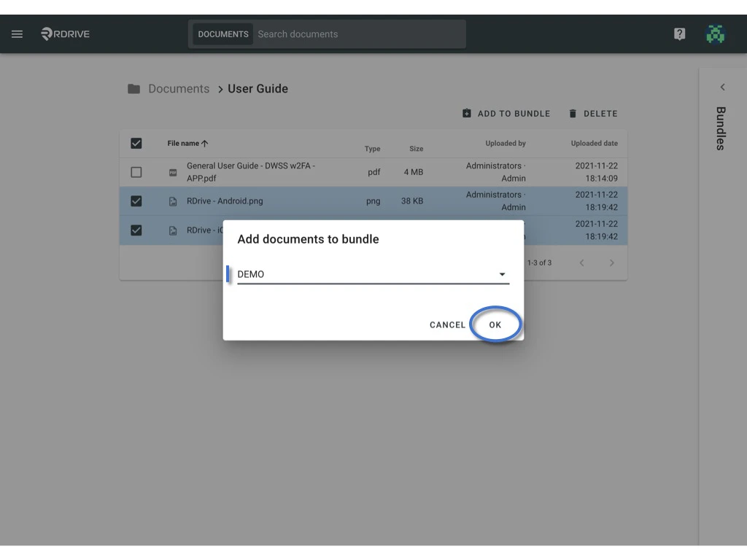The width and height of the screenshot is (747, 560).
Task: Click CANCEL to dismiss the dialog
Action: [447, 324]
